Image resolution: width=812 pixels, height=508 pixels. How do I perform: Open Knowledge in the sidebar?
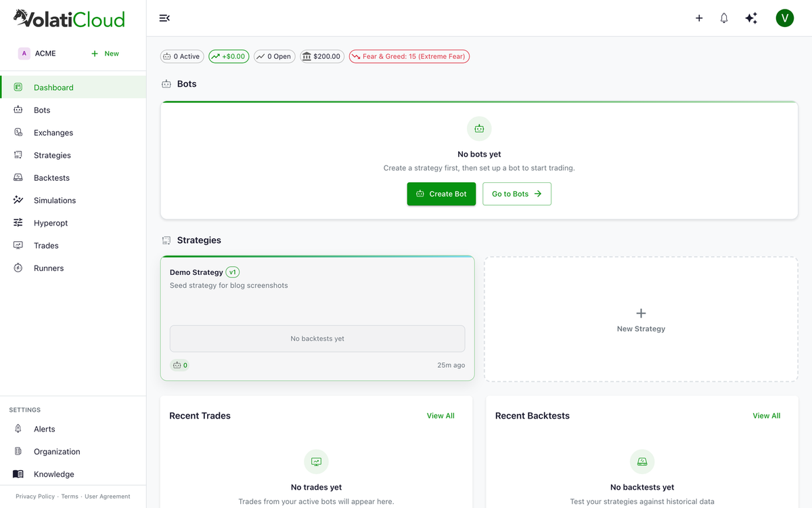[x=73, y=474]
